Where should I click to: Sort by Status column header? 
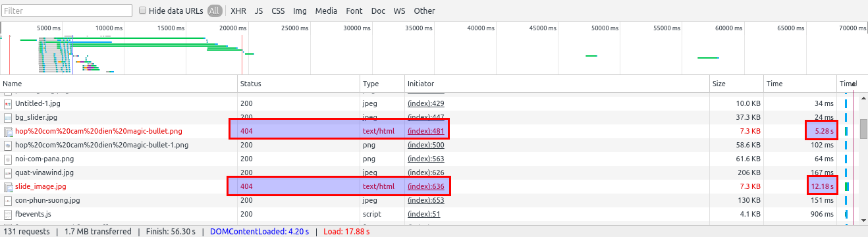(x=299, y=84)
